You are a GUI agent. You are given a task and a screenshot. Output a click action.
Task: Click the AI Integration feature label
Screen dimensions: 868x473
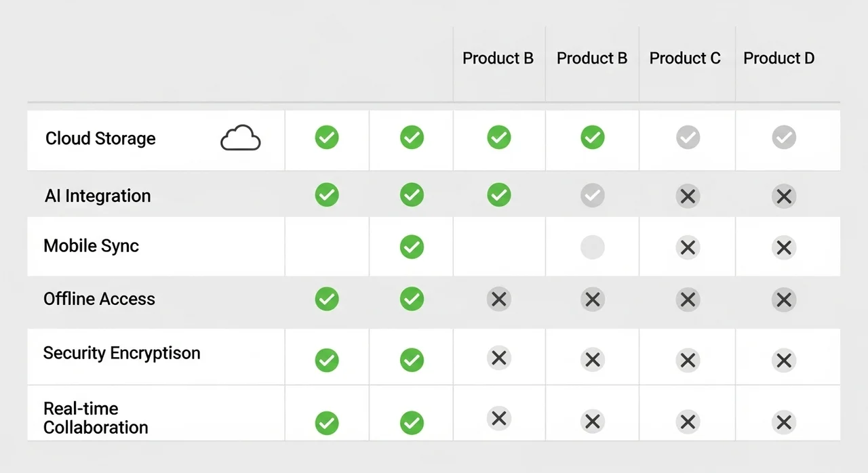pyautogui.click(x=98, y=196)
